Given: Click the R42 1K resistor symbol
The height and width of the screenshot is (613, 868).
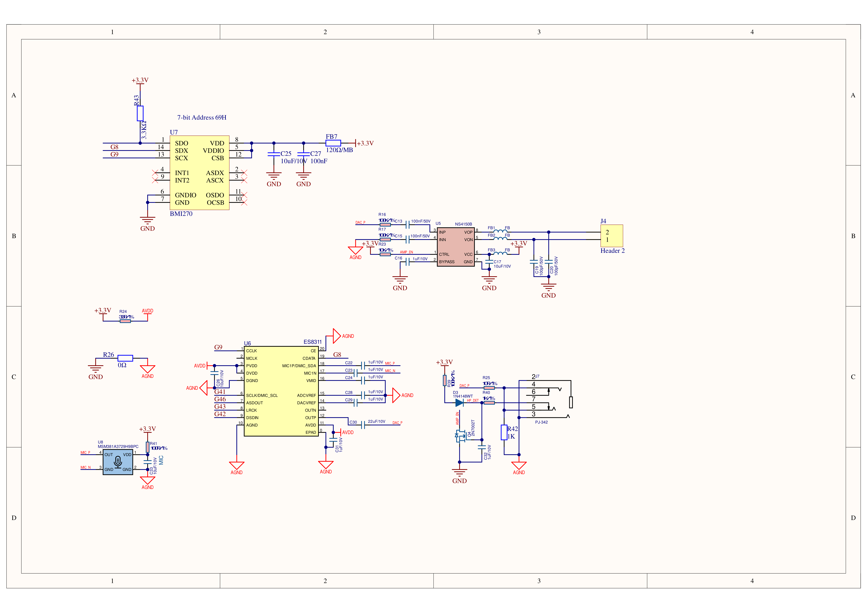Looking at the screenshot, I should point(504,432).
